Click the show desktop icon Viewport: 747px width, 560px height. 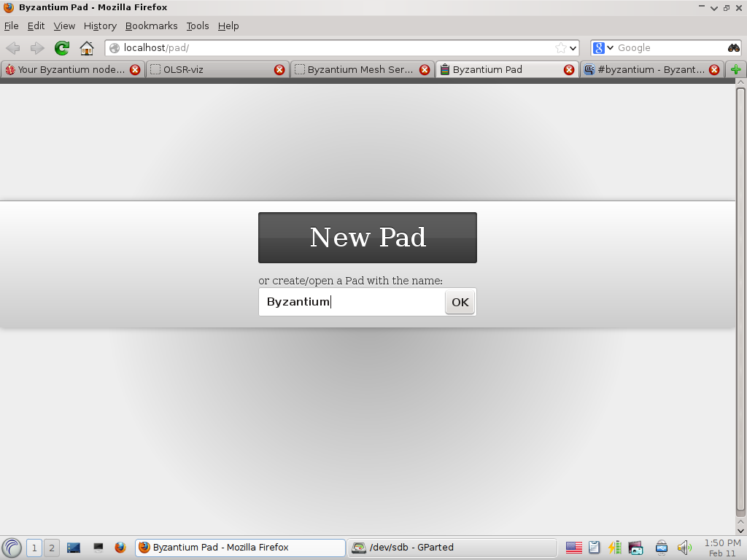98,548
